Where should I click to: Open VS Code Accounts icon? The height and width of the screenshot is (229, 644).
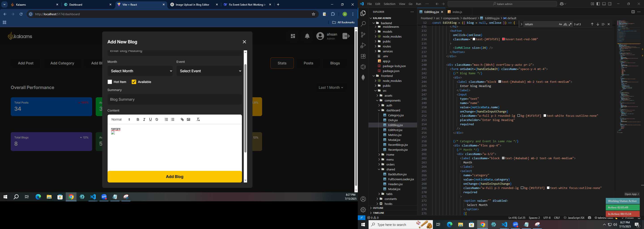[363, 199]
